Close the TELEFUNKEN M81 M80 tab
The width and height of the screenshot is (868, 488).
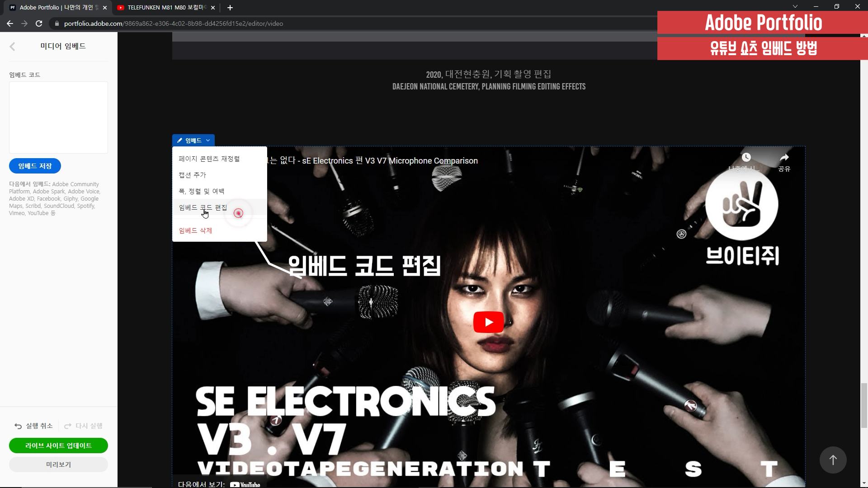pyautogui.click(x=213, y=8)
